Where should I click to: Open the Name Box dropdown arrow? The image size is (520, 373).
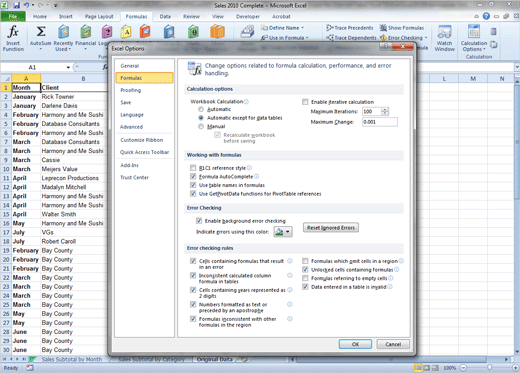point(68,67)
